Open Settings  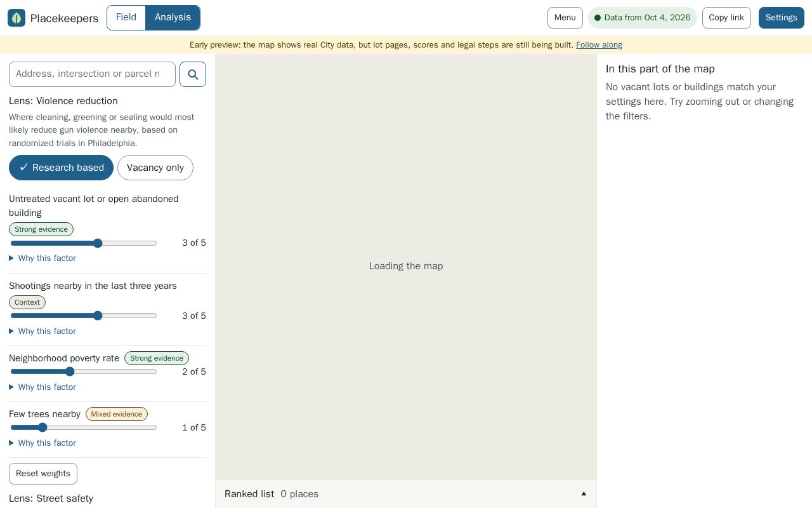pyautogui.click(x=782, y=18)
